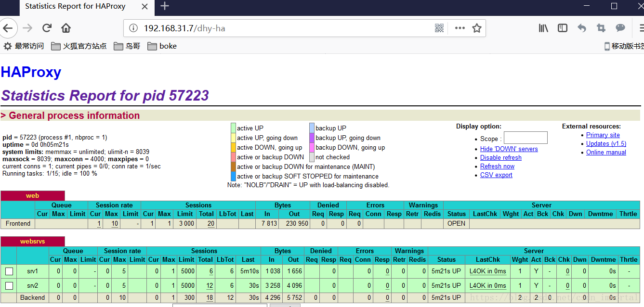Image resolution: width=644 pixels, height=307 pixels.
Task: Reload the page with the refresh icon
Action: 47,28
